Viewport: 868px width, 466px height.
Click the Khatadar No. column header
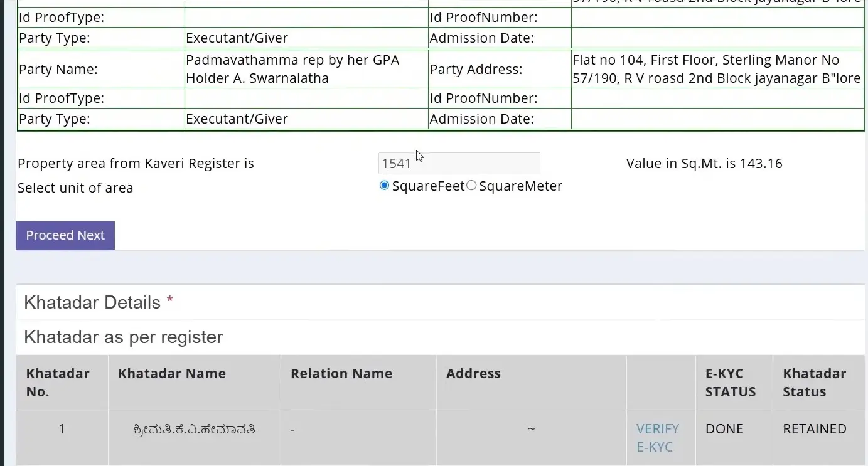(x=58, y=383)
